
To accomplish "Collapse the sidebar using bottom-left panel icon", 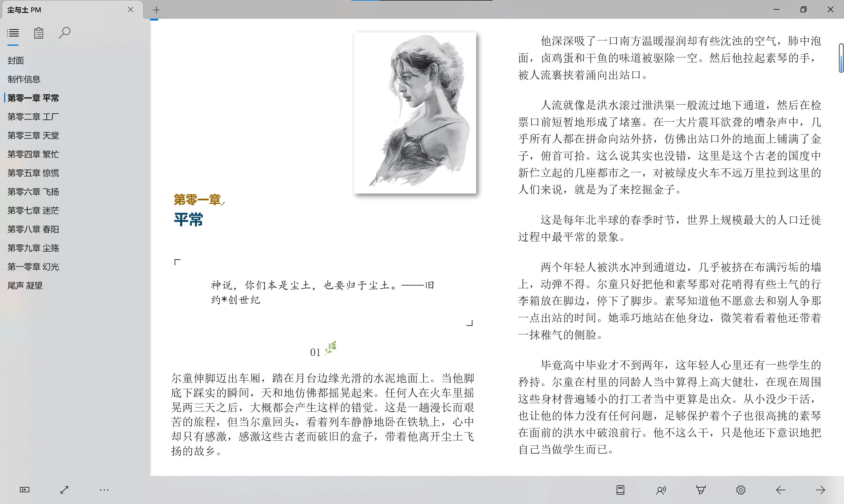I will [24, 489].
